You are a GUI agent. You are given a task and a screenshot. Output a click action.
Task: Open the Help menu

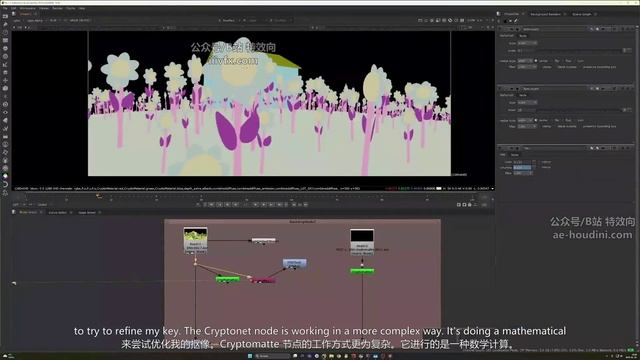82,8
